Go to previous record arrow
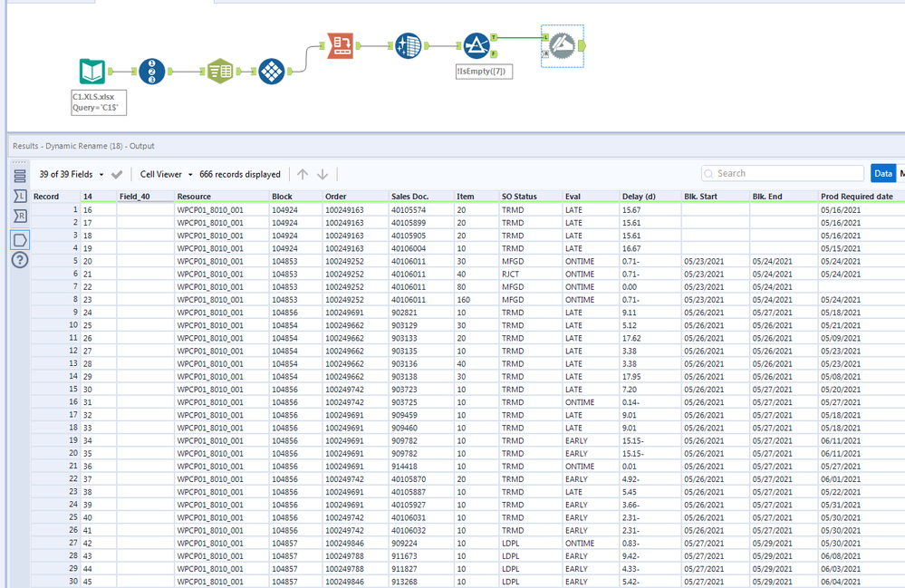This screenshot has width=905, height=588. click(303, 174)
